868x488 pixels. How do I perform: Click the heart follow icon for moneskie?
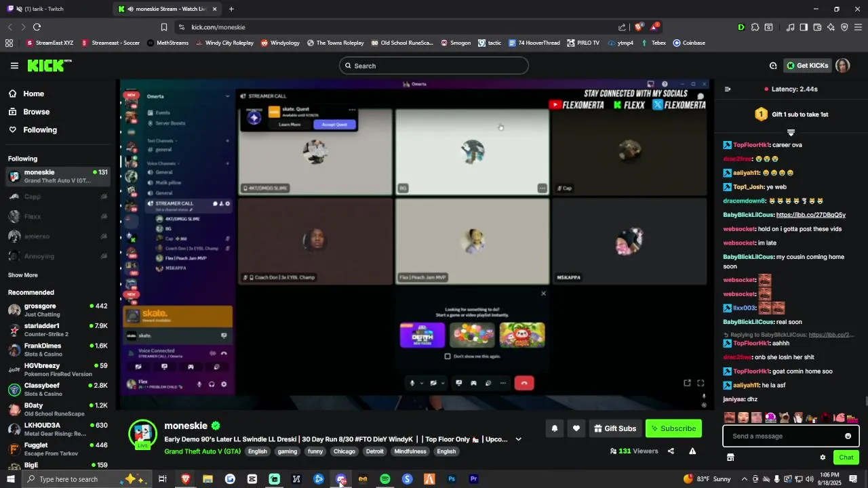click(576, 428)
